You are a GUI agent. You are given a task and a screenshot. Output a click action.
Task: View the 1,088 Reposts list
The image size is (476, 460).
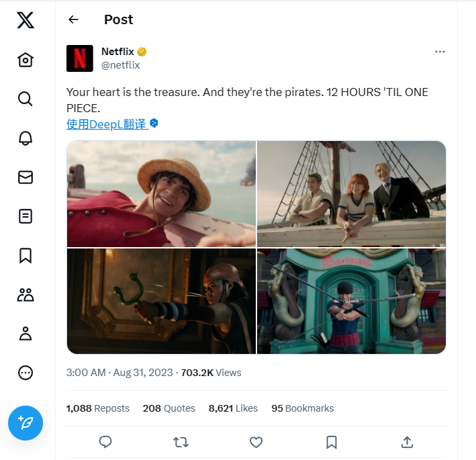pos(97,408)
